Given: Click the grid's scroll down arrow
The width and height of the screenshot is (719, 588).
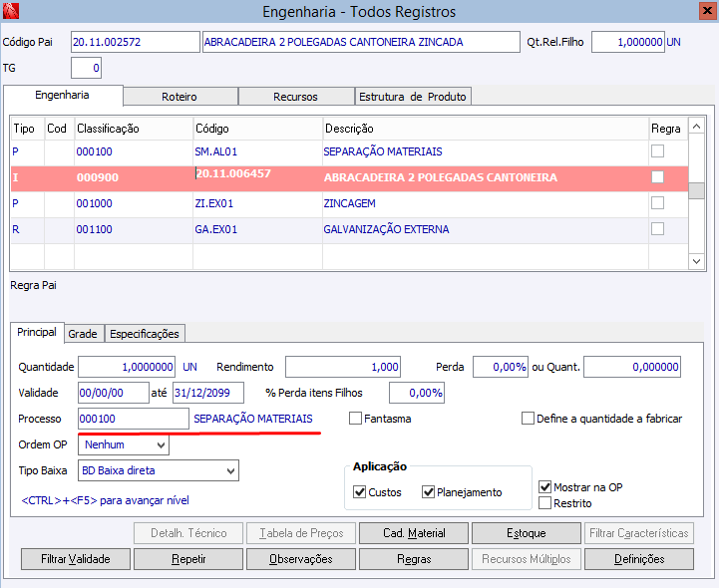Looking at the screenshot, I should click(x=696, y=261).
